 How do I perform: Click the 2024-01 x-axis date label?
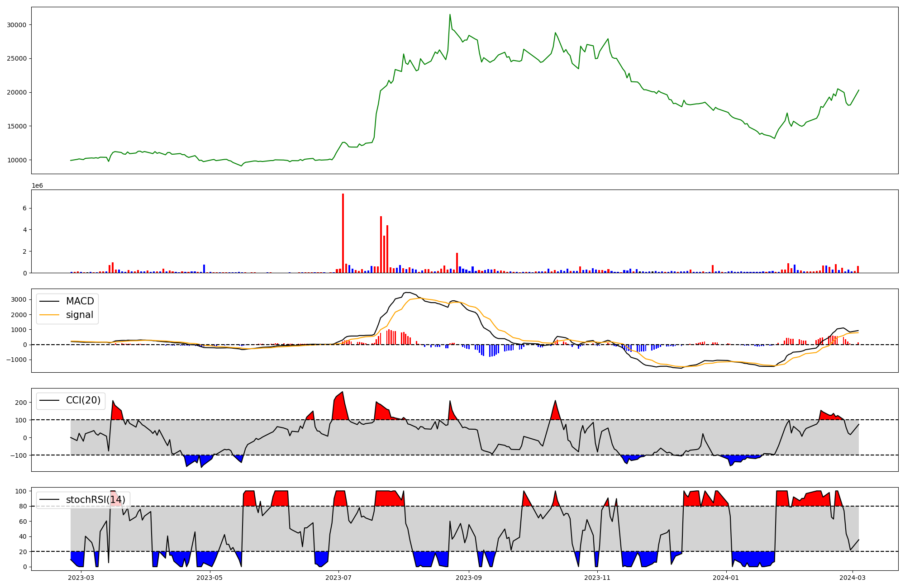pyautogui.click(x=726, y=578)
